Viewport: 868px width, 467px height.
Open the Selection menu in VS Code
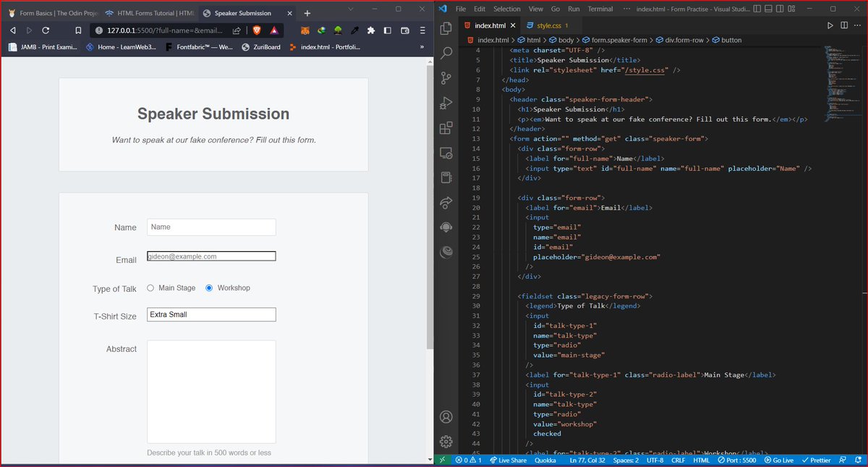pyautogui.click(x=507, y=9)
